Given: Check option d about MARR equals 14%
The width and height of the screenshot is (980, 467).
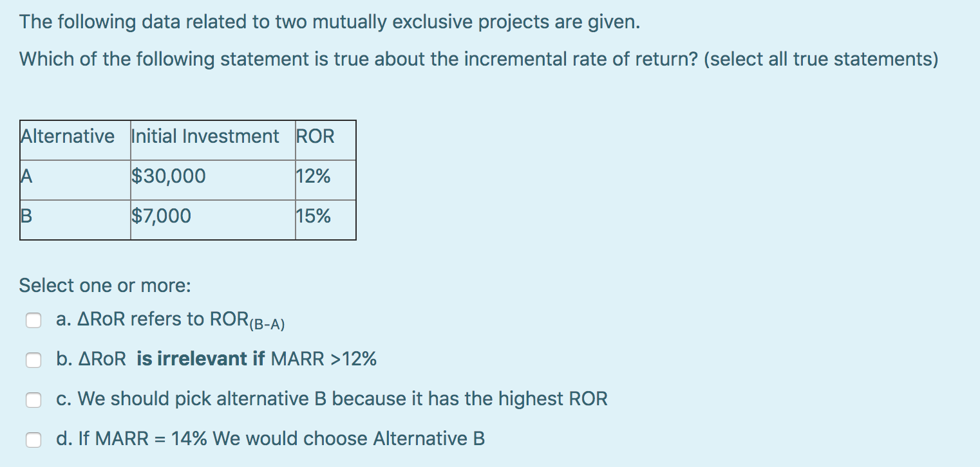Looking at the screenshot, I should pyautogui.click(x=33, y=439).
